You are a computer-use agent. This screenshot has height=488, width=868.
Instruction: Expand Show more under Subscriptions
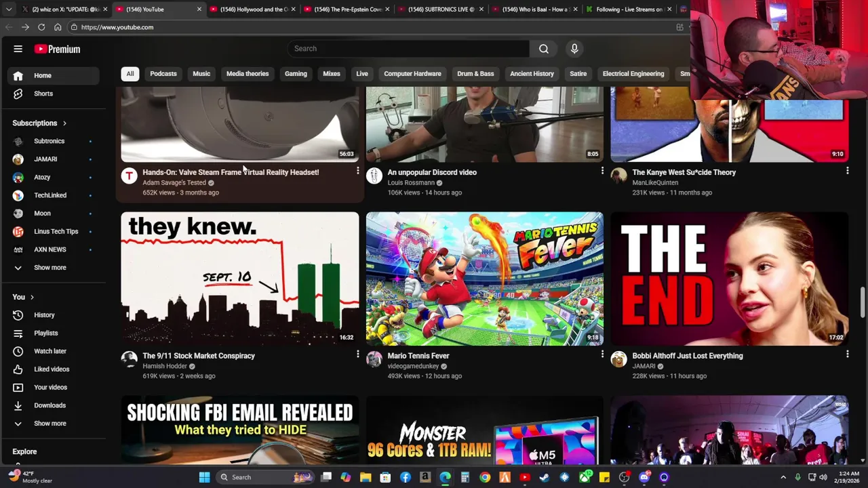point(54,268)
